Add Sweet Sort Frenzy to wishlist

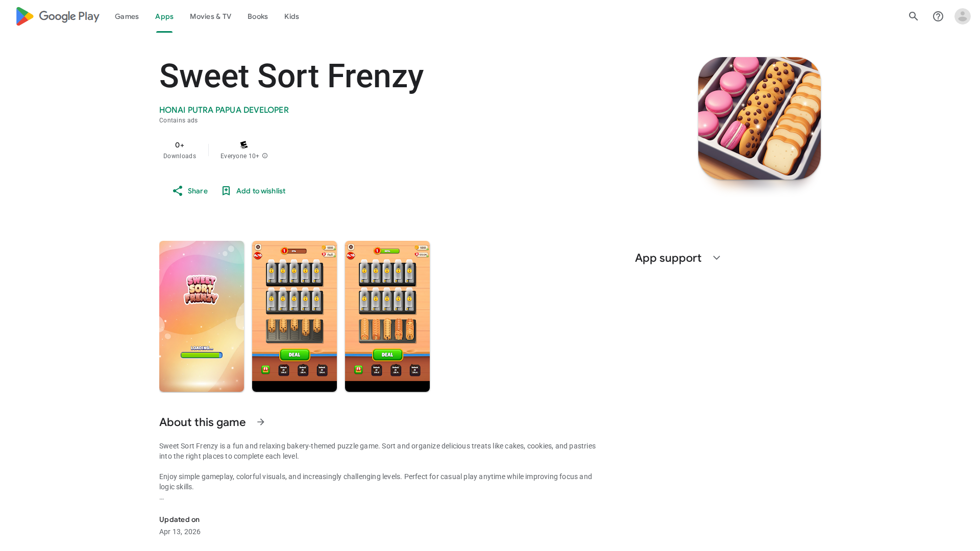coord(253,191)
